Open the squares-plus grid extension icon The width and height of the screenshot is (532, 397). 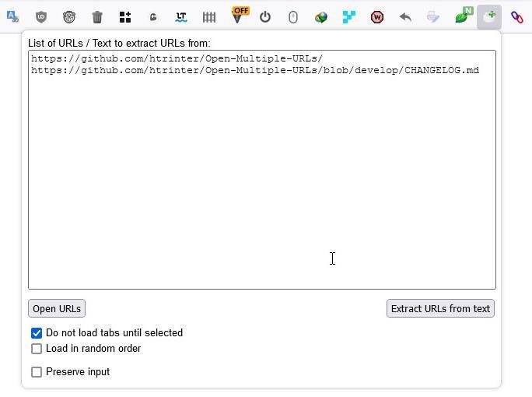pyautogui.click(x=125, y=17)
